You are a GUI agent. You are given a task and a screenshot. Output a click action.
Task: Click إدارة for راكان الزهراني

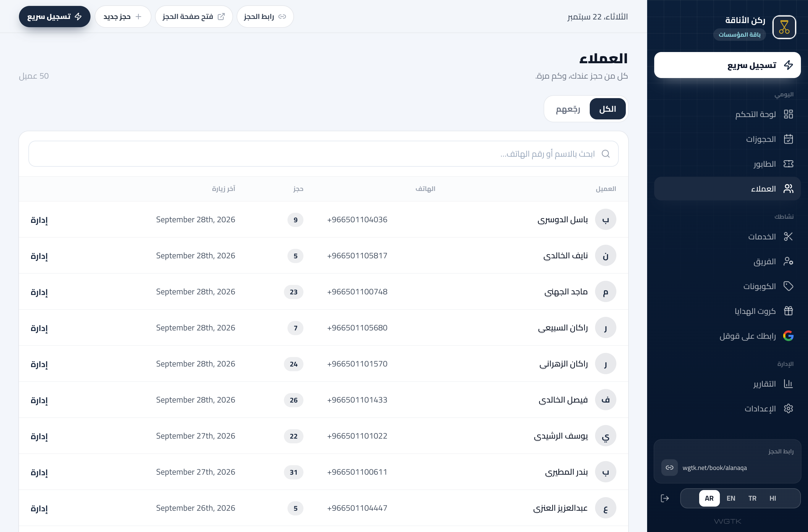(x=39, y=364)
